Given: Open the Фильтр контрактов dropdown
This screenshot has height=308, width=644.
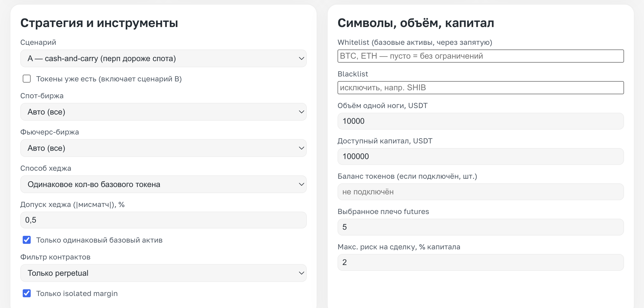Looking at the screenshot, I should pyautogui.click(x=163, y=273).
